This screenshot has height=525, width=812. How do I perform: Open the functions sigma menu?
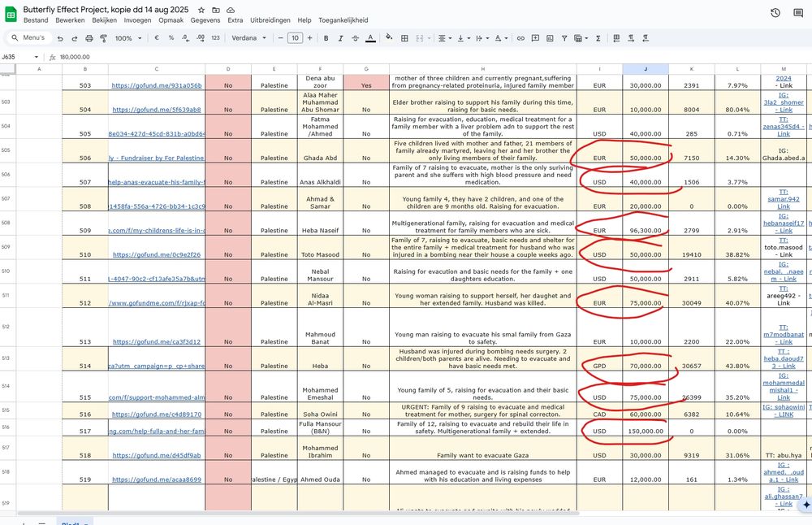(598, 38)
